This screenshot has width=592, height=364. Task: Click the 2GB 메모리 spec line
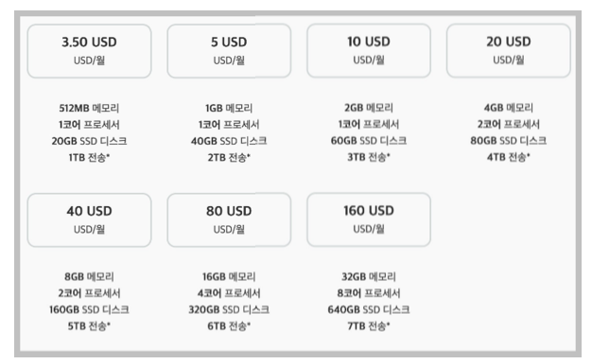[369, 108]
